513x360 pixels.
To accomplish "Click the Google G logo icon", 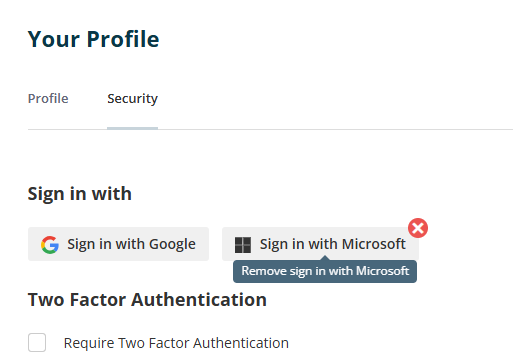I will click(50, 245).
